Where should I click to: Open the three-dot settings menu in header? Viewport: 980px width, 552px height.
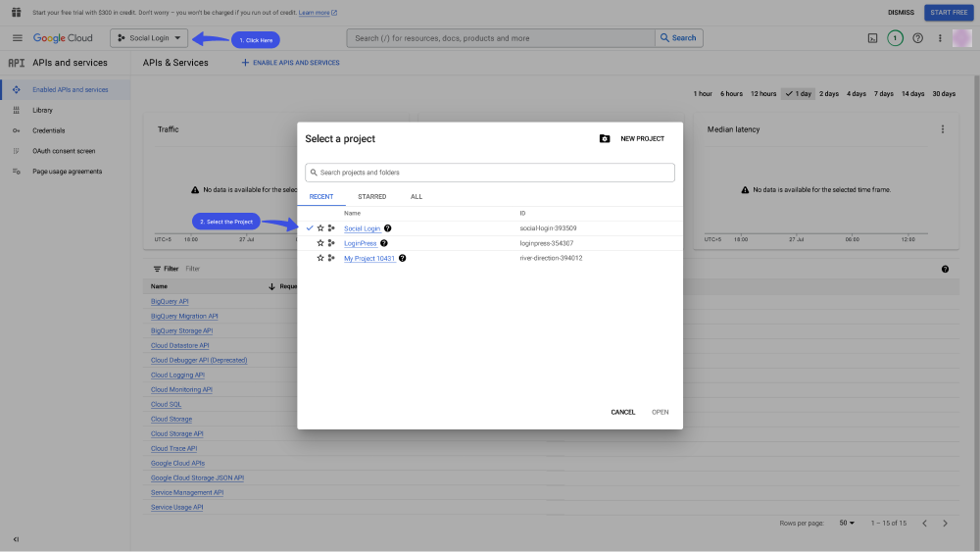pos(940,38)
